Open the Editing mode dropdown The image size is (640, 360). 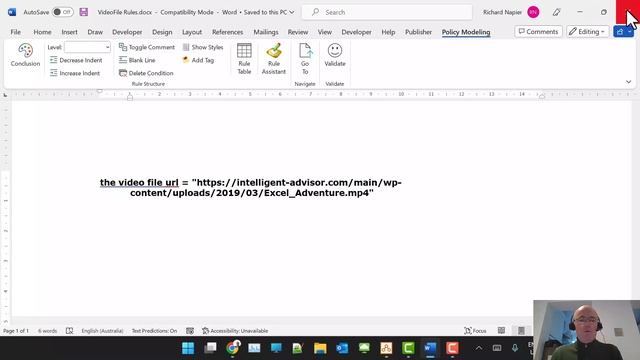click(587, 31)
